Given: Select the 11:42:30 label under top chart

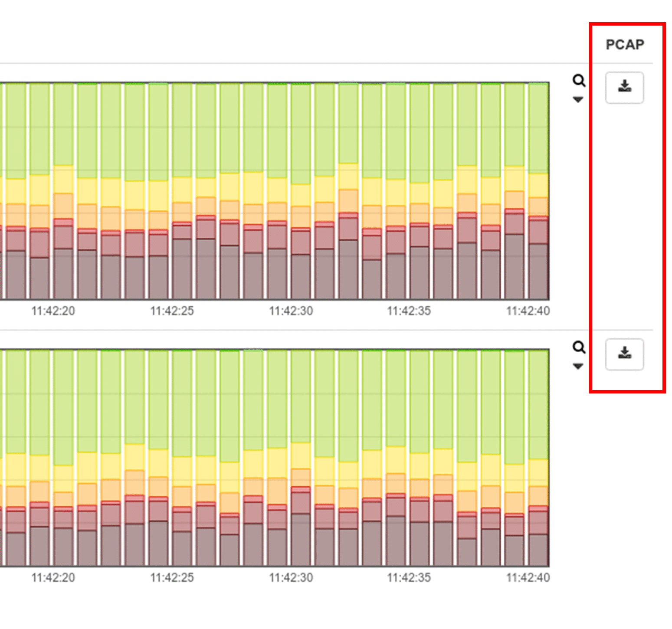Looking at the screenshot, I should (291, 311).
